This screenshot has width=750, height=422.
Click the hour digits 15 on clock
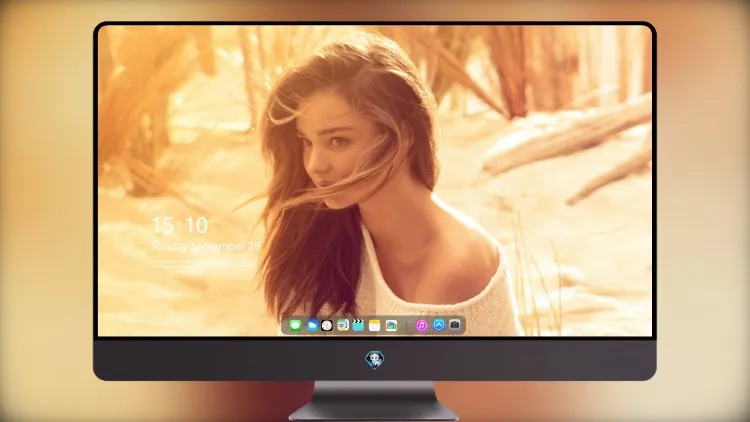click(163, 225)
